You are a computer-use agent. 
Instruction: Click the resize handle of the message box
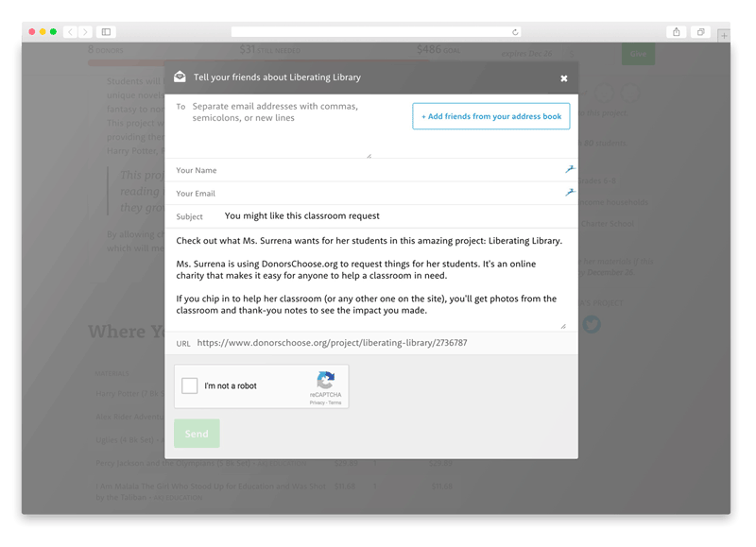coord(563,326)
